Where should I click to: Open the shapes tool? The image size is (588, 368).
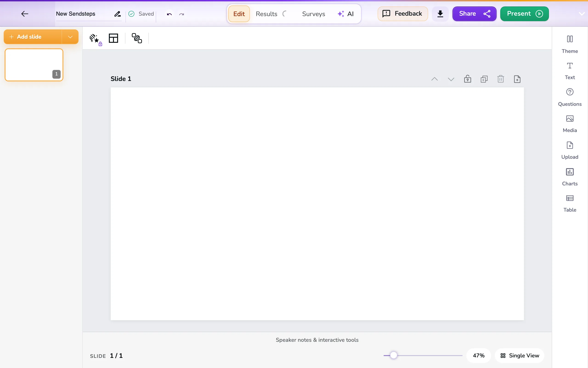click(137, 38)
